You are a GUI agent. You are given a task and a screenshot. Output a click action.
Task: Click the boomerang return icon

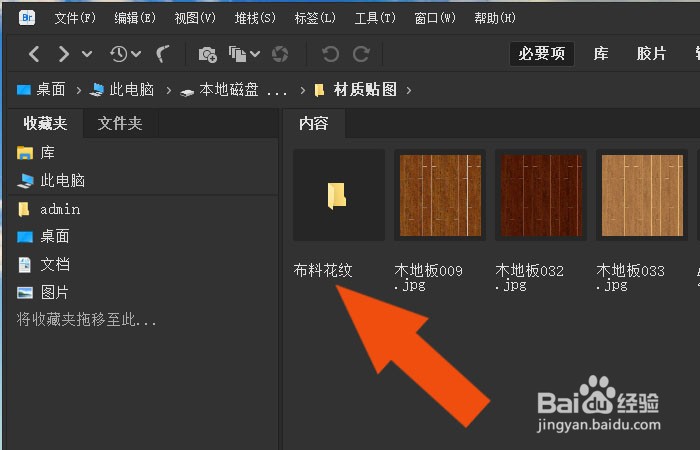163,54
